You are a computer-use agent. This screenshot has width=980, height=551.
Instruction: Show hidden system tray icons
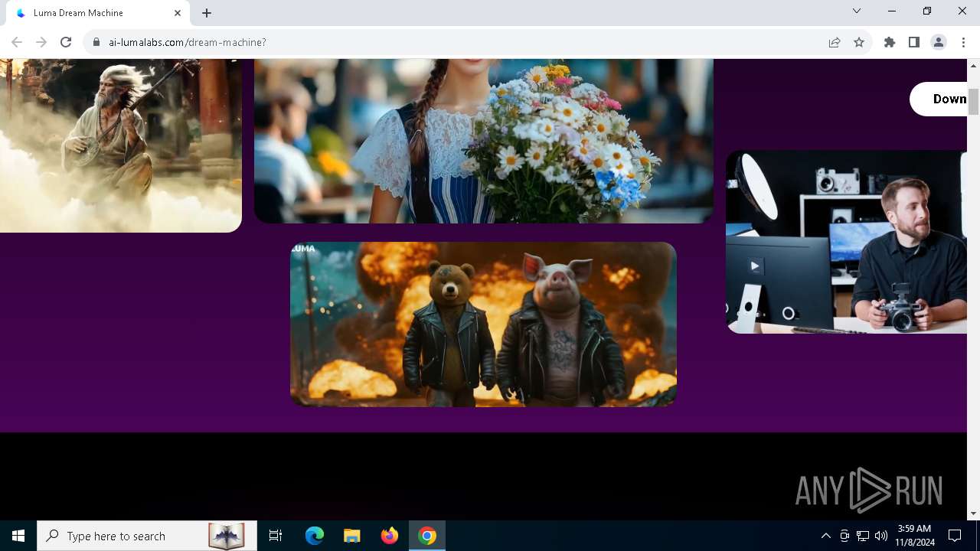click(825, 536)
